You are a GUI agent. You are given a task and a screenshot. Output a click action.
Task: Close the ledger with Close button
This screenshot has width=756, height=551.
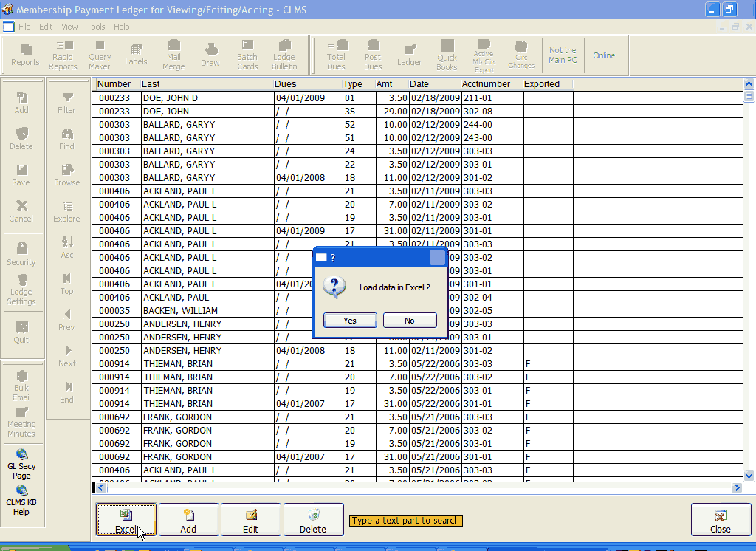pos(720,520)
